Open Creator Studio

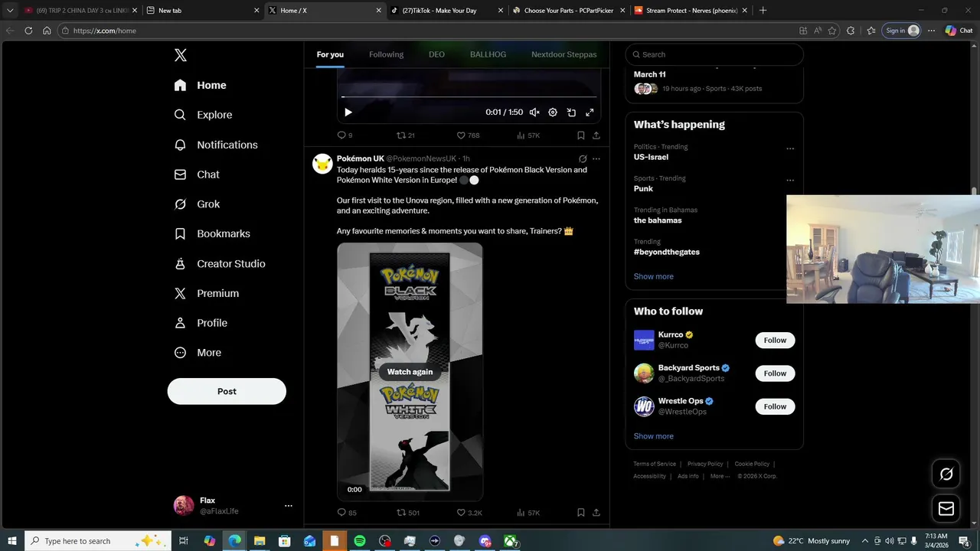[x=220, y=263]
